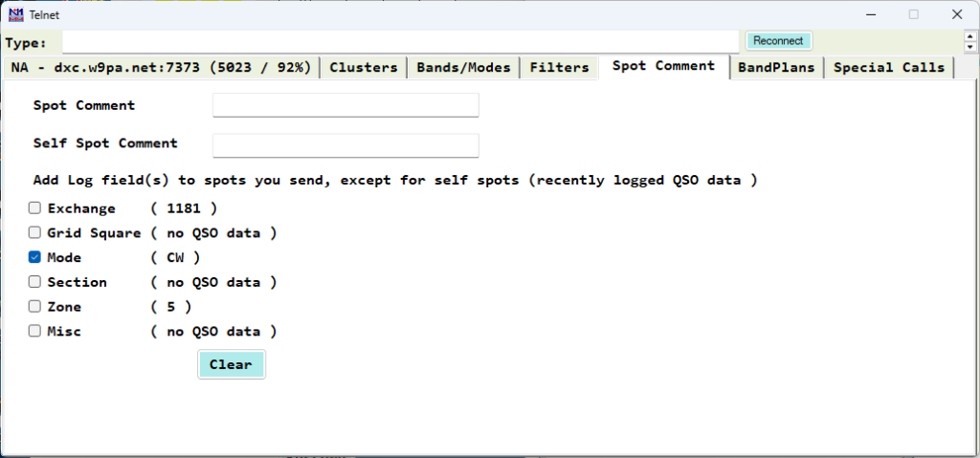
Task: Switch to the Bands/Modes tab
Action: (463, 68)
